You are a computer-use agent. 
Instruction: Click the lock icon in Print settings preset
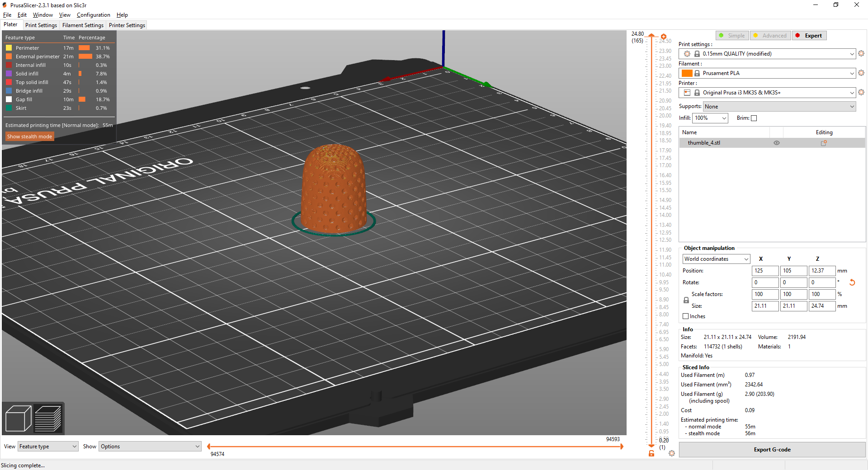[x=697, y=54]
